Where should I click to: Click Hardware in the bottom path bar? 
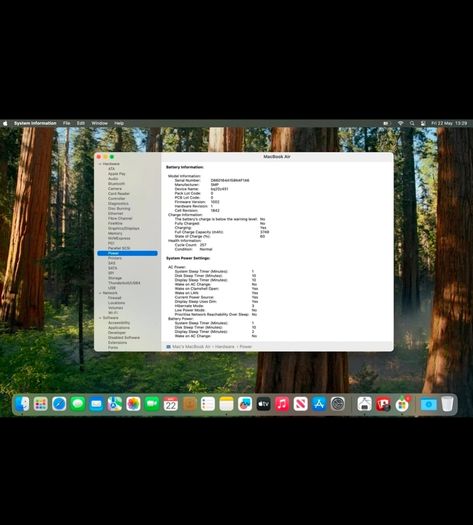tap(225, 347)
